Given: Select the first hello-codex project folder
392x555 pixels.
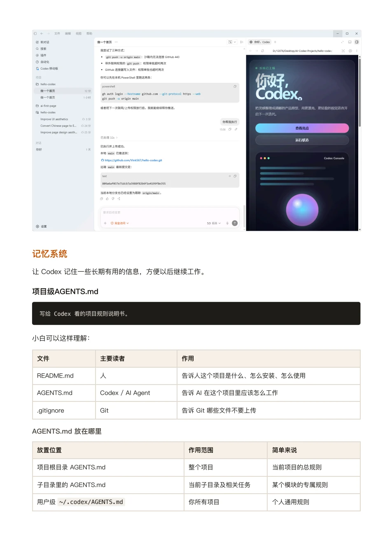Looking at the screenshot, I should (x=46, y=84).
